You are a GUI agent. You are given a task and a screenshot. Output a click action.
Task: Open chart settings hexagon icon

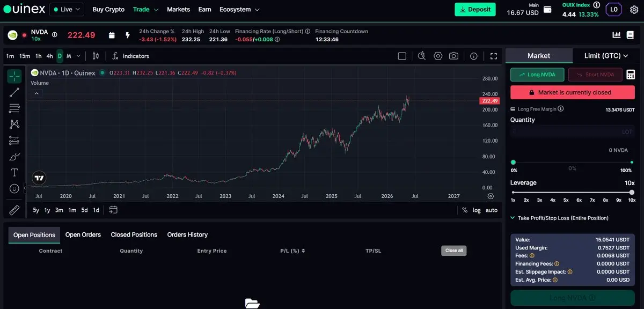pyautogui.click(x=438, y=56)
